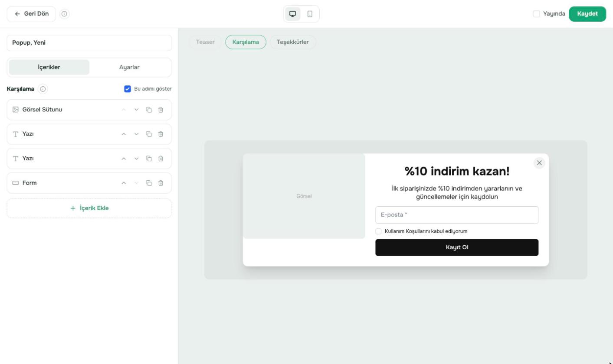Delete the Görsel Sütunu block

161,110
